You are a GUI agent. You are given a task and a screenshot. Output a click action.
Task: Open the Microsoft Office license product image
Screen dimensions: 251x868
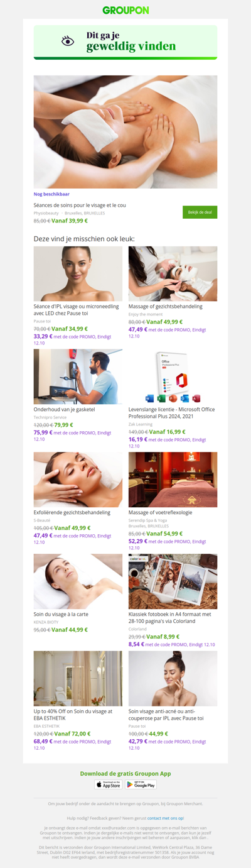point(173,376)
